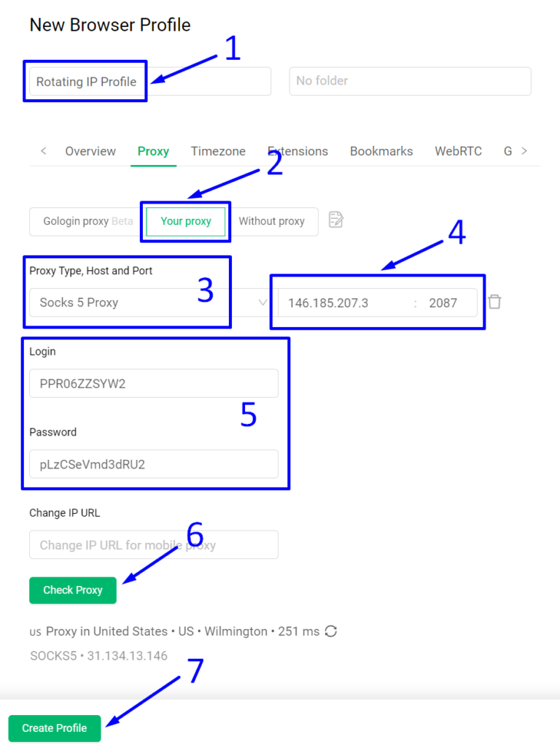Click the proxy port field showing 2087

(443, 302)
